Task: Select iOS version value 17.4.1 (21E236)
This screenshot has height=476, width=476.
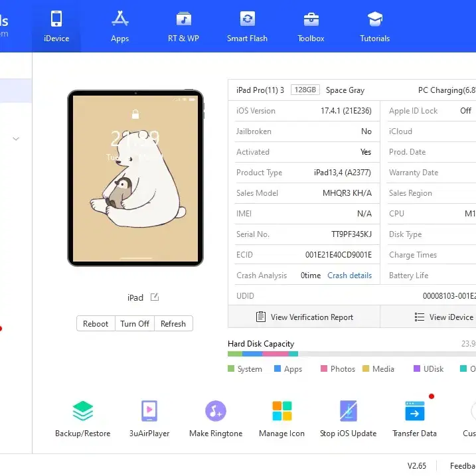Action: (x=346, y=111)
